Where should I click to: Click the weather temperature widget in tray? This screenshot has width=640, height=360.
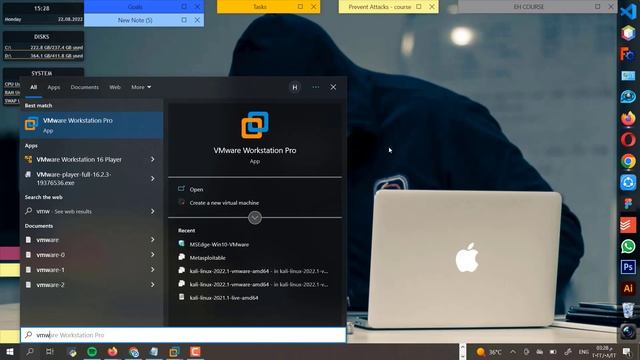click(x=489, y=352)
